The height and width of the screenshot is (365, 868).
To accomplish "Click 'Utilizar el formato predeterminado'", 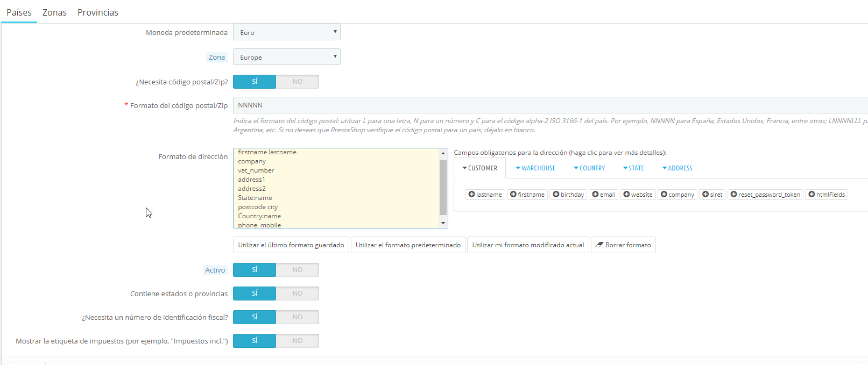I will [408, 245].
